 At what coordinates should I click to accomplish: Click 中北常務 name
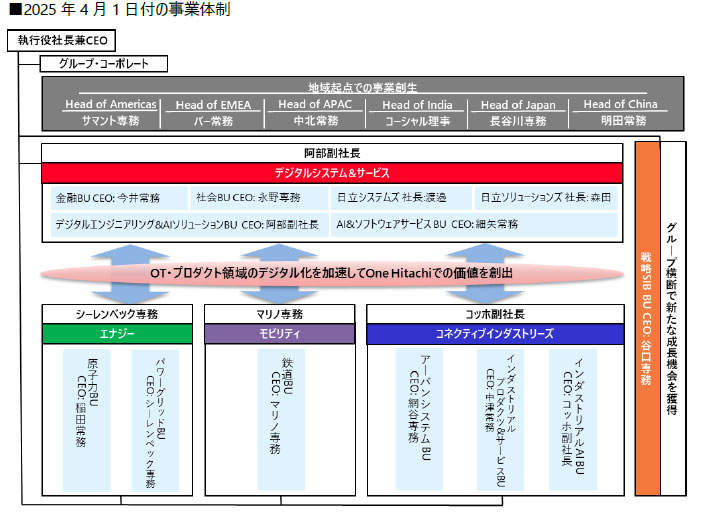[316, 121]
